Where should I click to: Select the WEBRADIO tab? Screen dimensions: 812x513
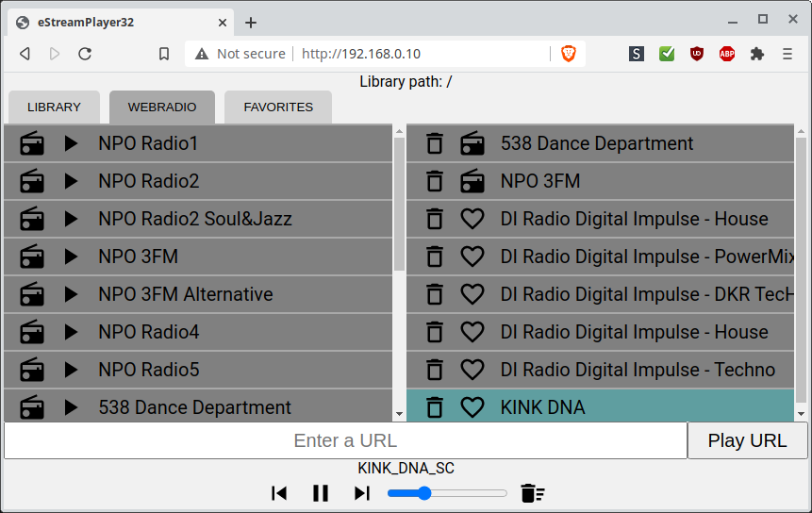click(x=162, y=108)
